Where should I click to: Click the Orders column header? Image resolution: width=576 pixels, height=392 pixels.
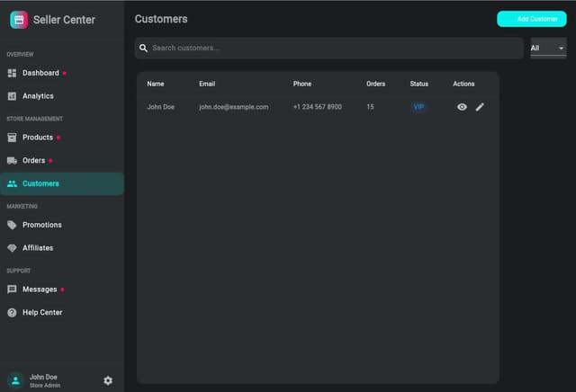[x=375, y=84]
